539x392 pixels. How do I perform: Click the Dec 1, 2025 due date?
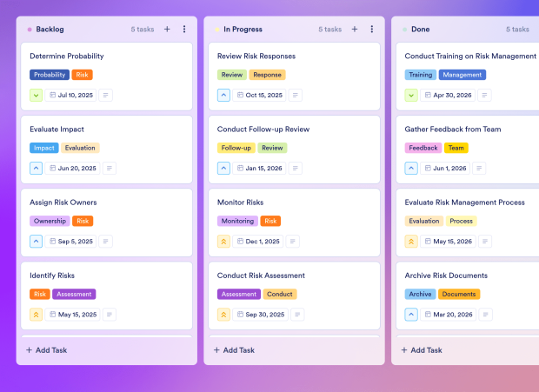coord(258,242)
